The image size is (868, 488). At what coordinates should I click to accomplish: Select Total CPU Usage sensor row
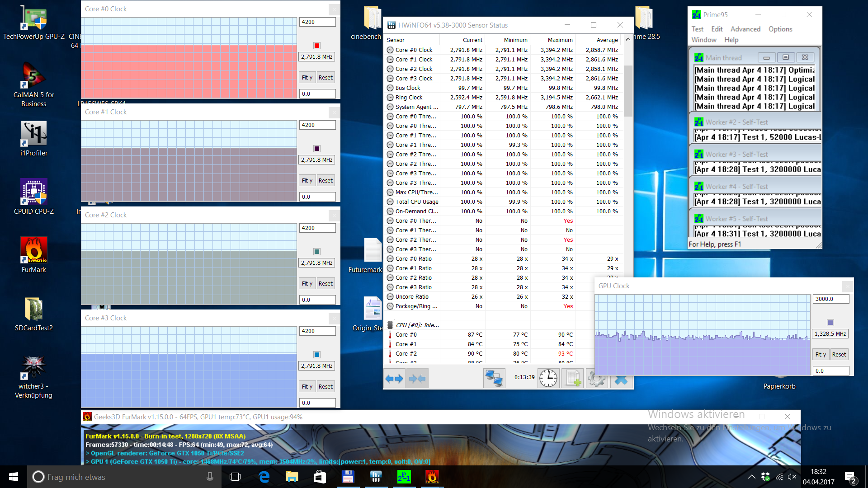click(x=503, y=202)
